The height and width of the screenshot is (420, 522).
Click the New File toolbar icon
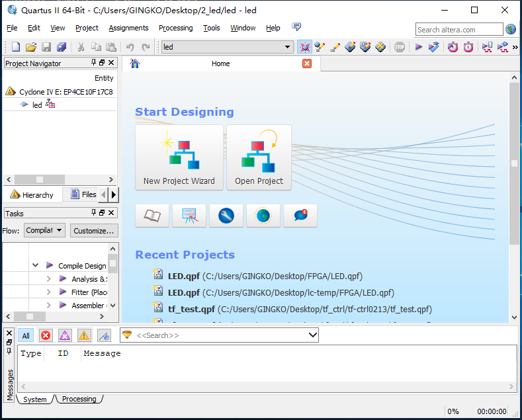pyautogui.click(x=16, y=47)
